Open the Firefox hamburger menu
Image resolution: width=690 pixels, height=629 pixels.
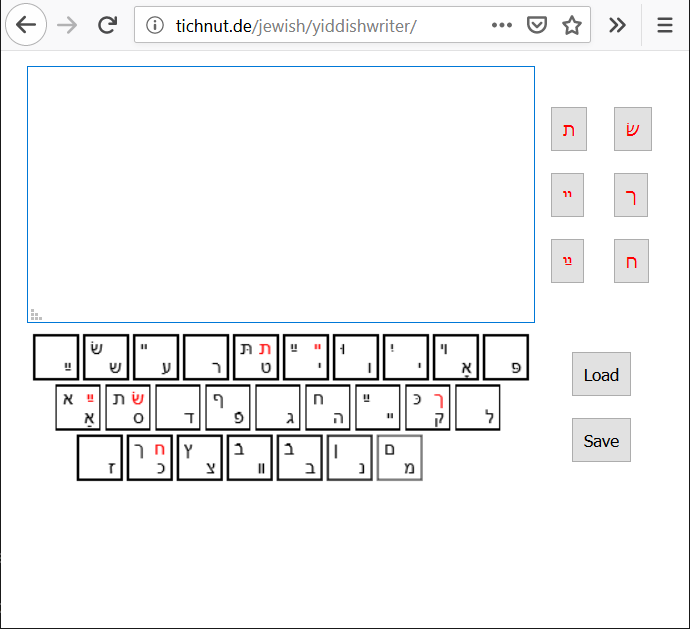[x=665, y=25]
